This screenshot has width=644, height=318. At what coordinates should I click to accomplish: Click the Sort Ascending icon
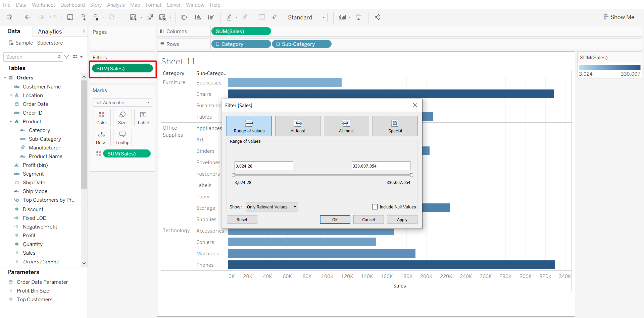pyautogui.click(x=198, y=17)
